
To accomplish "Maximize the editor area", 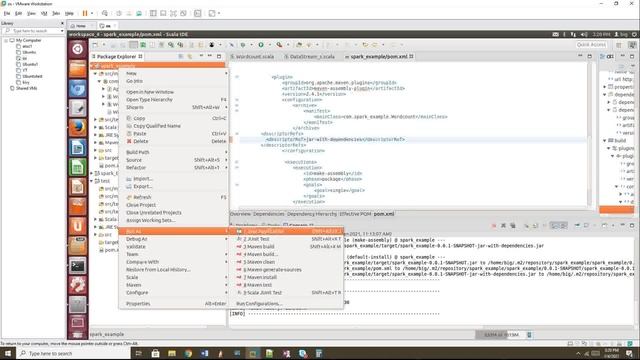I will pyautogui.click(x=590, y=56).
